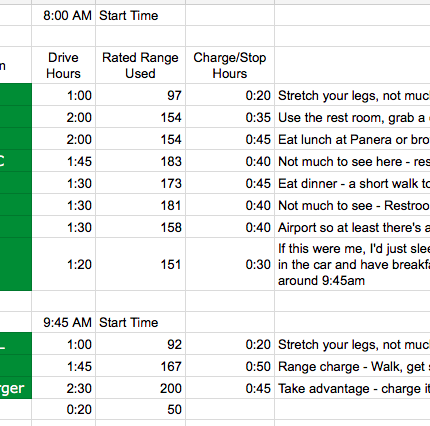Viewport: 430px width, 426px height.
Task: Select the 8:00 AM start time cell
Action: pyautogui.click(x=64, y=15)
